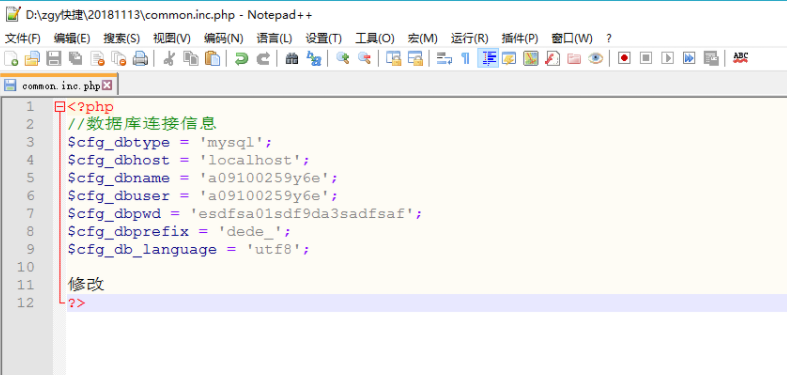Save the current file
Viewport: 787px width, 375px height.
[x=54, y=58]
